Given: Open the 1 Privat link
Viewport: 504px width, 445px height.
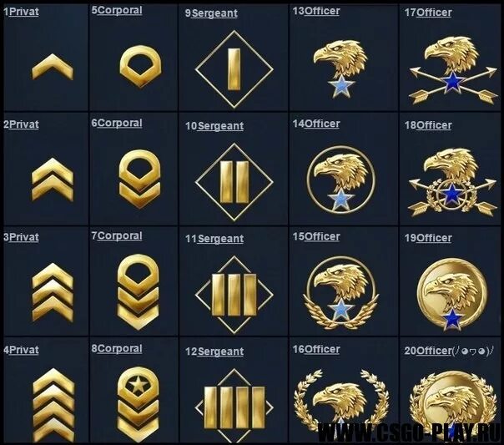Looking at the screenshot, I should (21, 12).
